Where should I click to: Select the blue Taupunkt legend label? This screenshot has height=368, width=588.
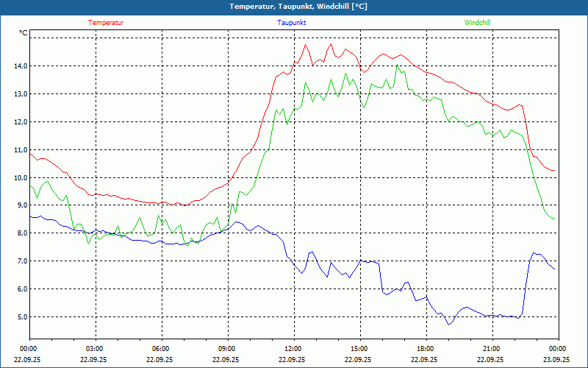pos(292,23)
